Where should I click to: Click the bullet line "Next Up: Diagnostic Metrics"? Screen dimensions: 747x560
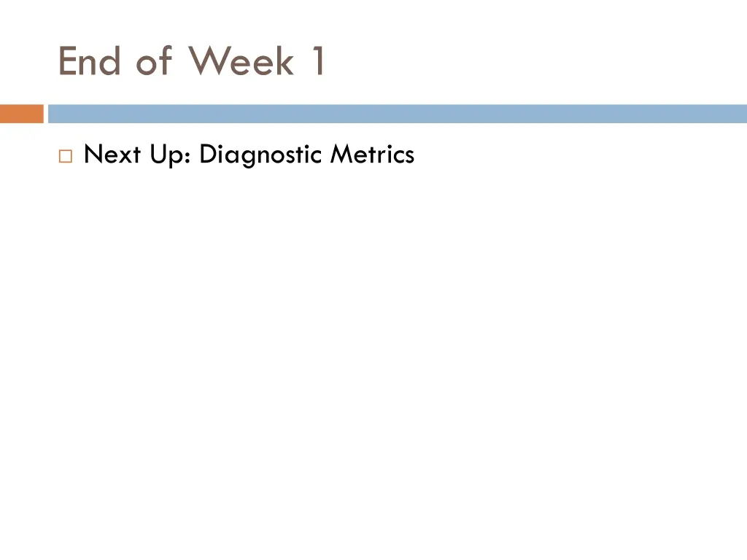tap(249, 155)
